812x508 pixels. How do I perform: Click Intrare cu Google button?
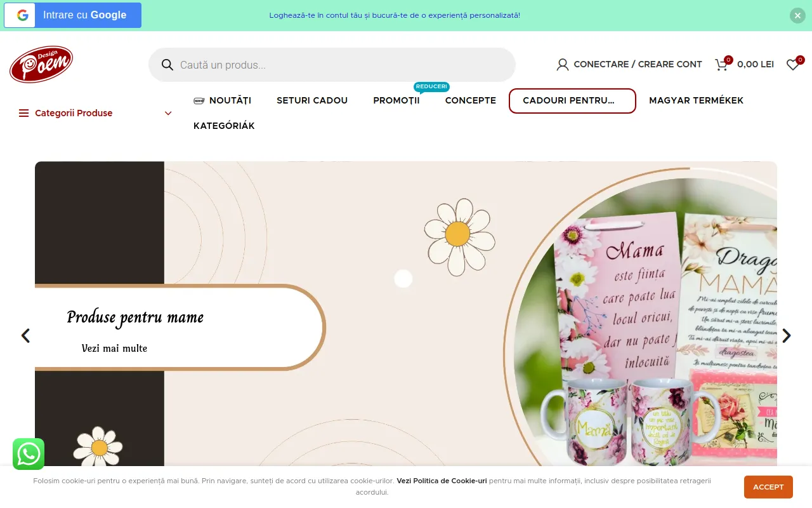73,15
